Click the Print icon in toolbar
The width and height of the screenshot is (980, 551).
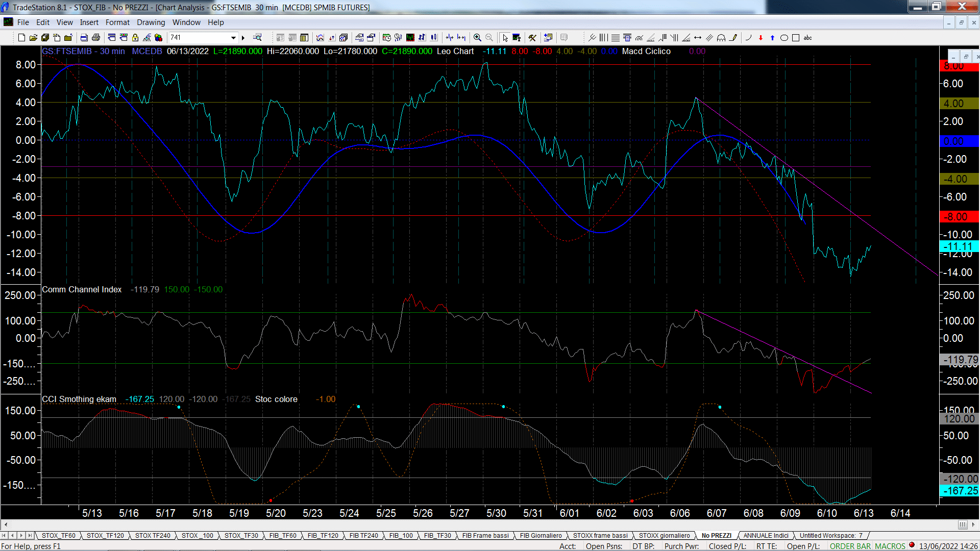click(95, 37)
